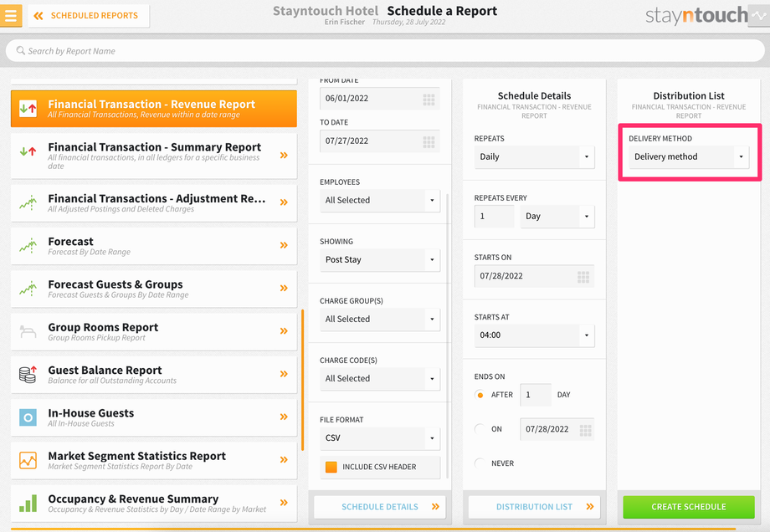Image resolution: width=770 pixels, height=532 pixels.
Task: Open Ends On date calendar icon
Action: coord(585,431)
